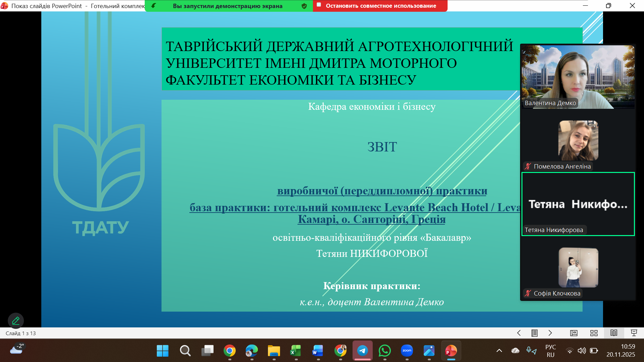Click the muted mic icon beside Софія Клочкова
The width and height of the screenshot is (644, 362).
(528, 293)
